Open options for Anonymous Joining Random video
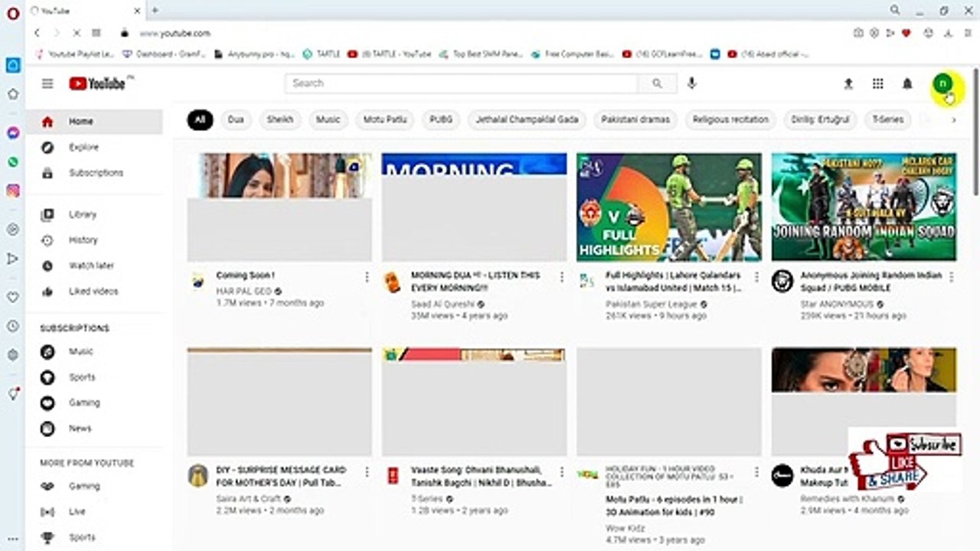980x551 pixels. click(952, 277)
